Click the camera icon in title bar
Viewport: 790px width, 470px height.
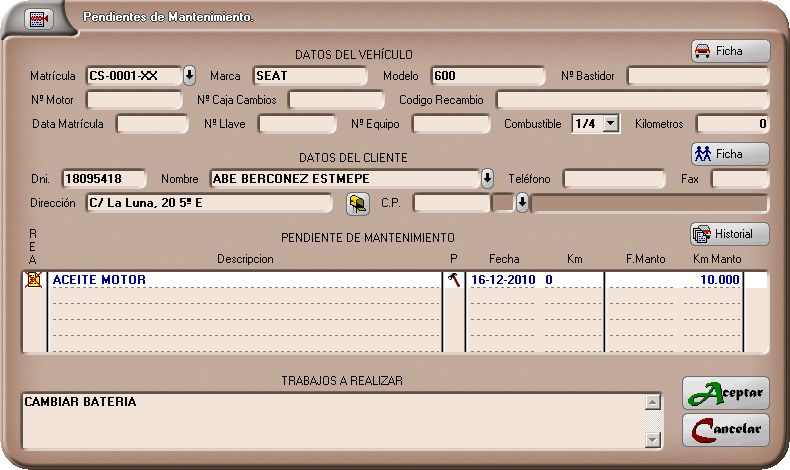38,19
